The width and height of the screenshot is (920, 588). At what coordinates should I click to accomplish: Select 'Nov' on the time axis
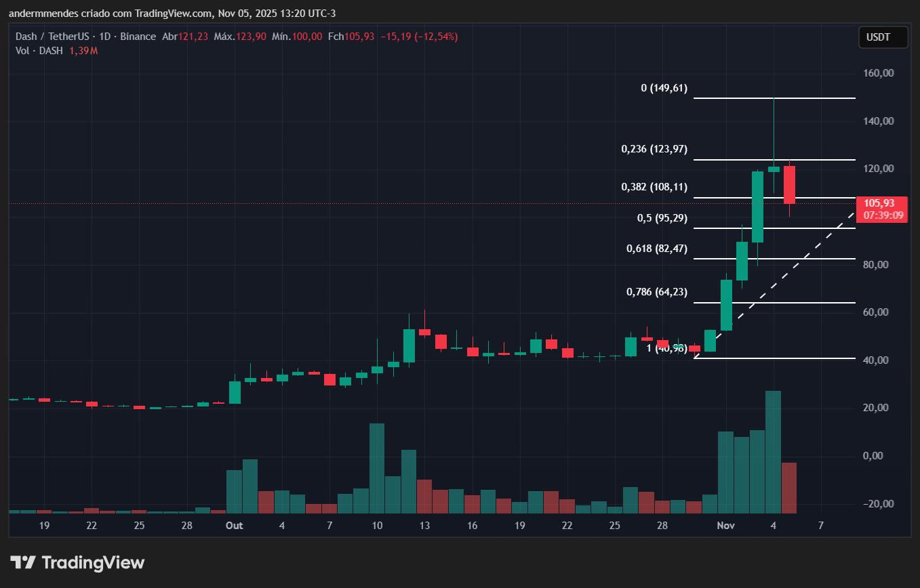(725, 525)
